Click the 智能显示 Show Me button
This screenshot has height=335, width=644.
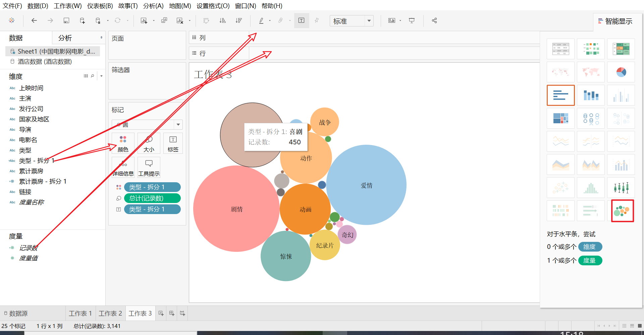[615, 21]
